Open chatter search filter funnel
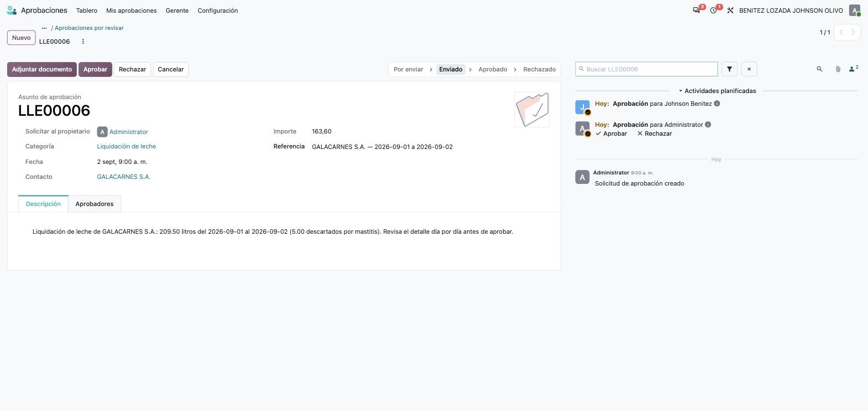The image size is (868, 411). pos(730,69)
